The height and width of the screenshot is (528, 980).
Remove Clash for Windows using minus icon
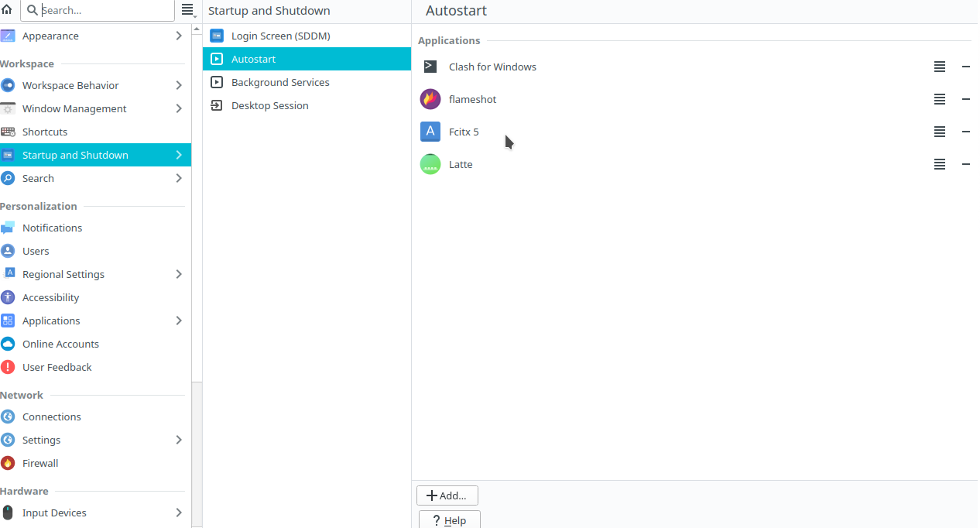[965, 67]
